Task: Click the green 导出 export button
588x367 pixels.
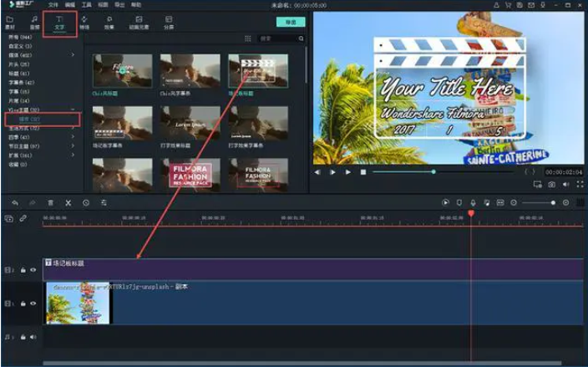Action: [x=290, y=22]
